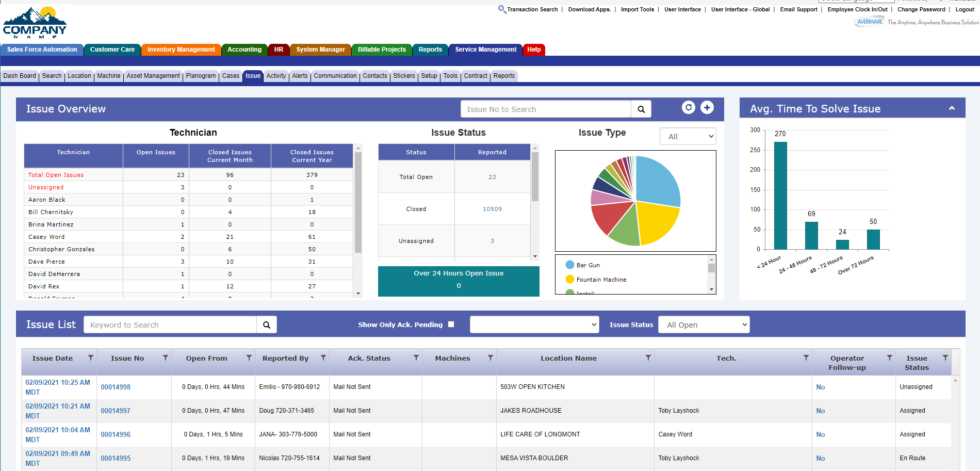This screenshot has width=980, height=471.
Task: Click the Fountain Machine legend swatch
Action: [x=570, y=279]
